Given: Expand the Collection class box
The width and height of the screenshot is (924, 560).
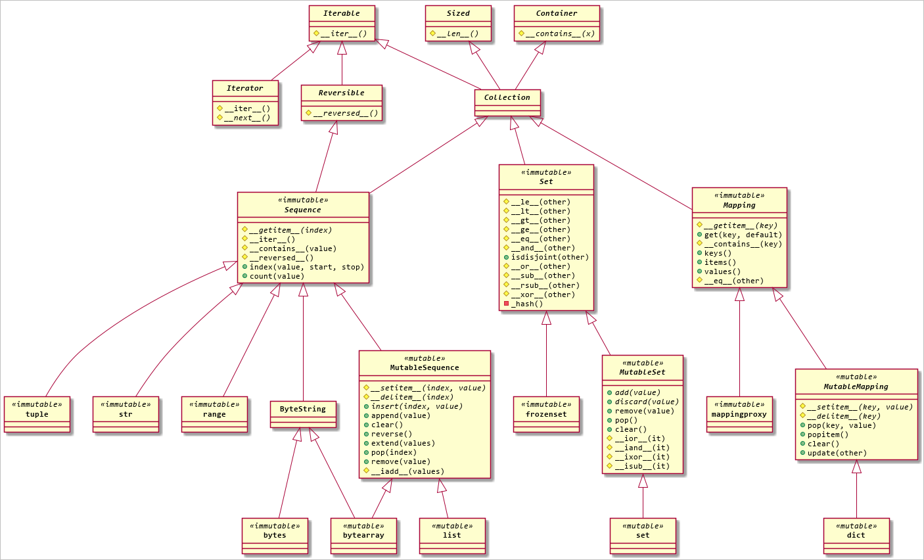Looking at the screenshot, I should click(506, 97).
